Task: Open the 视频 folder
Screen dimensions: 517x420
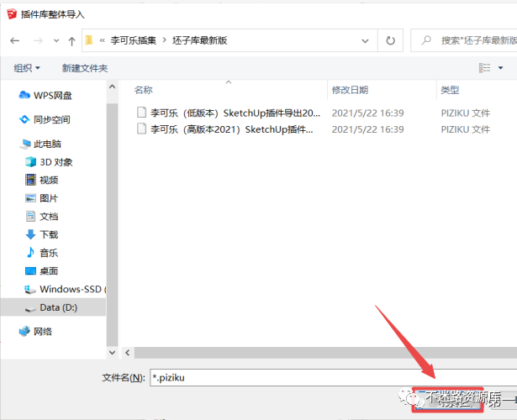Action: click(x=41, y=181)
